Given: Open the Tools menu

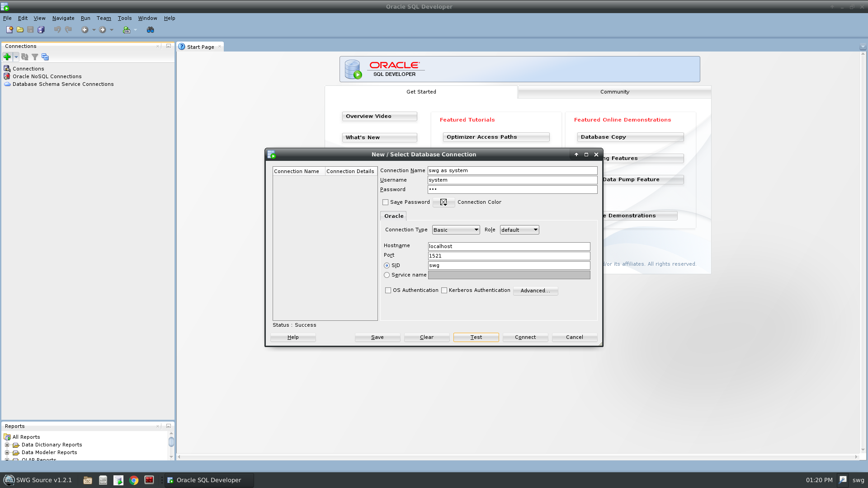Looking at the screenshot, I should 124,18.
